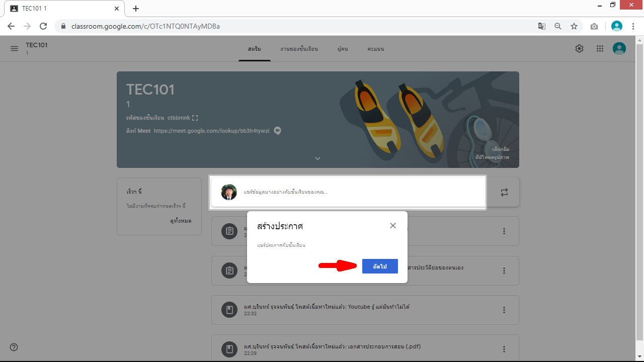Display class code in full screen

coord(195,118)
